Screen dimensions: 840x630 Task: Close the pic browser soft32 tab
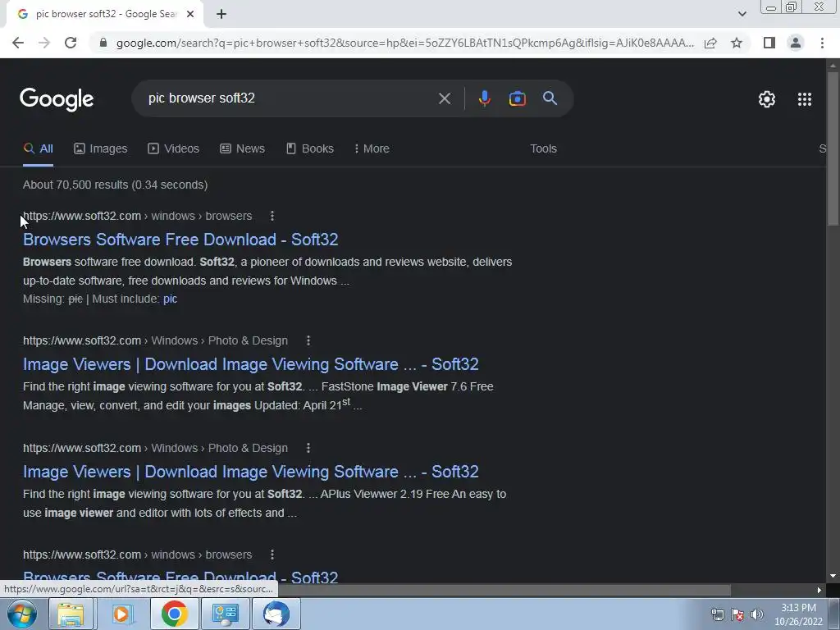[x=190, y=15]
